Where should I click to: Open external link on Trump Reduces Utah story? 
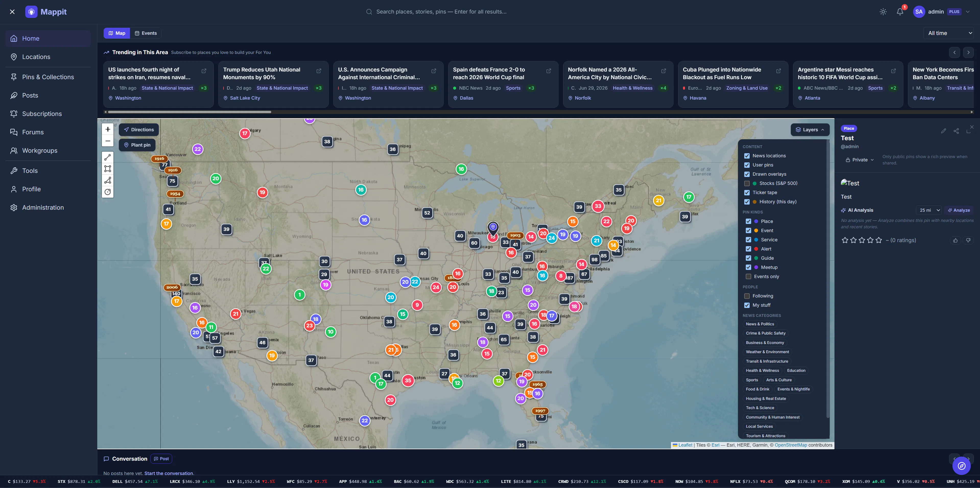(x=319, y=71)
